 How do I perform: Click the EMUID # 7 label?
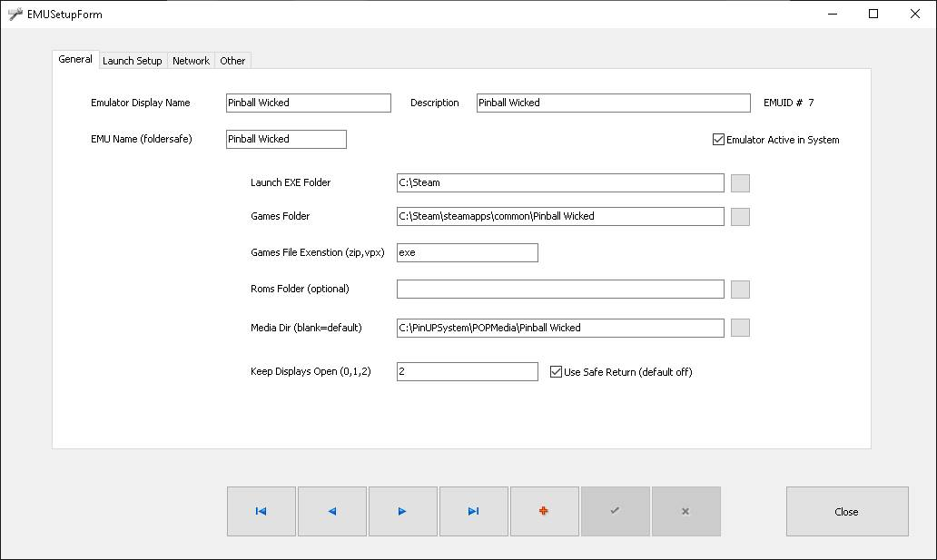[x=789, y=103]
